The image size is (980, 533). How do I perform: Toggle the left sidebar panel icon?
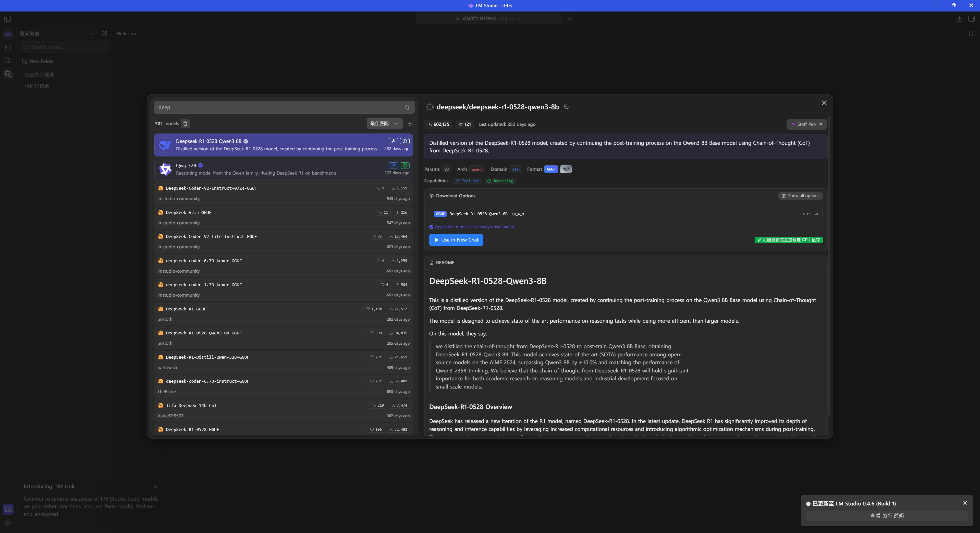point(8,19)
